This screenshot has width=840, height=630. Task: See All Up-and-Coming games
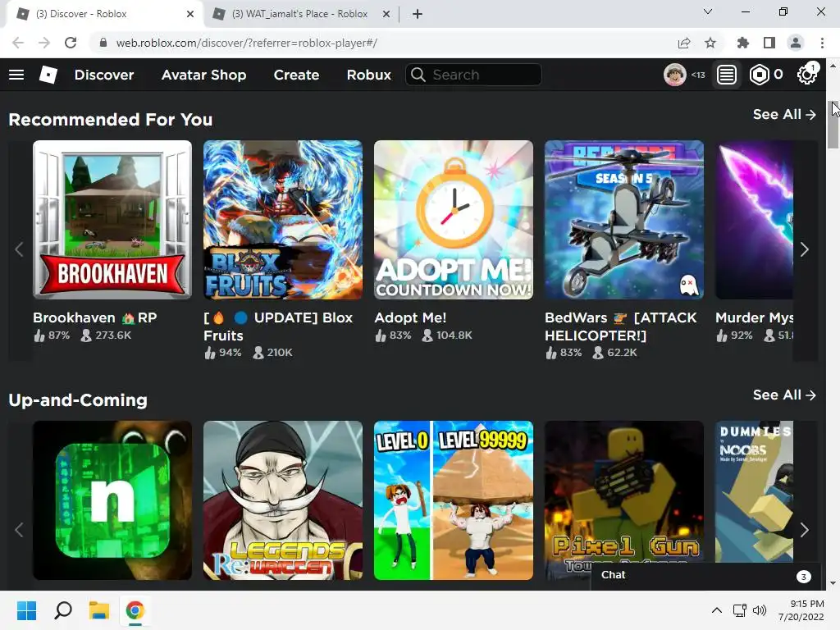(784, 395)
